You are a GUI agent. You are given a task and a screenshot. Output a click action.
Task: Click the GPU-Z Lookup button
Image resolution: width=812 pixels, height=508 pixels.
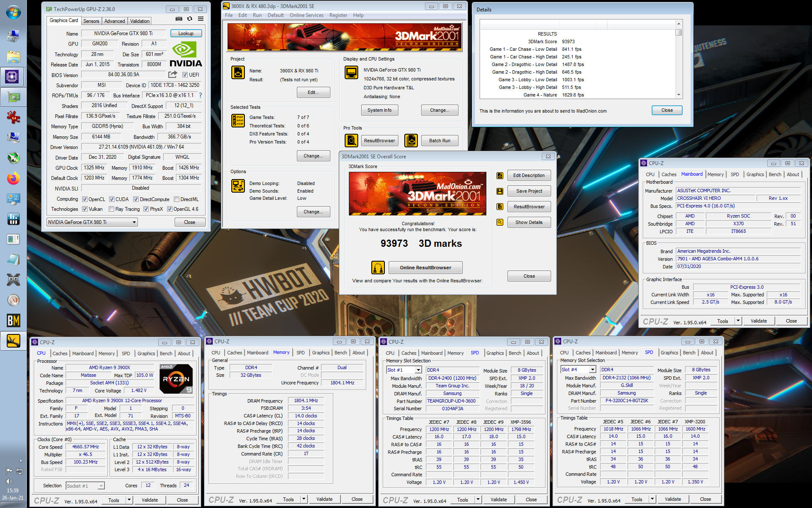pyautogui.click(x=186, y=33)
